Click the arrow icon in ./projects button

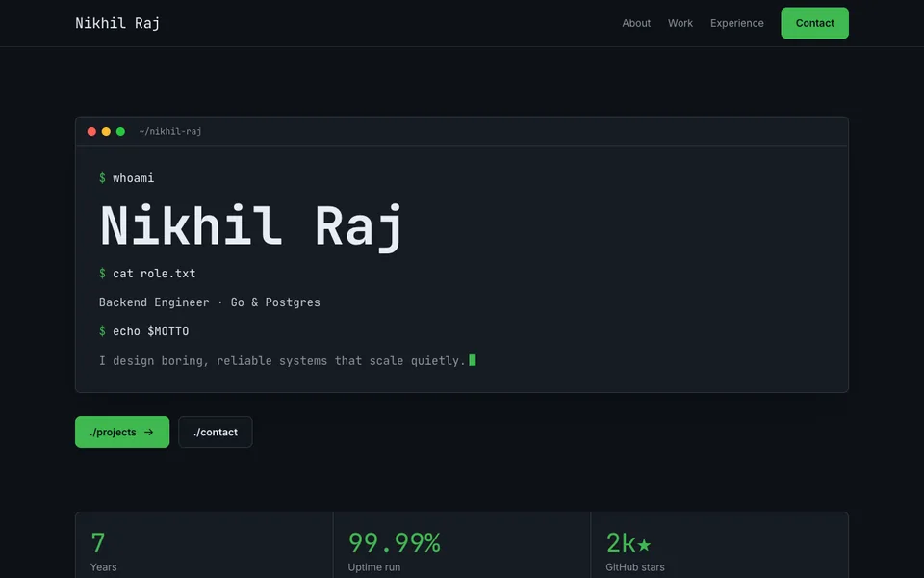click(148, 432)
